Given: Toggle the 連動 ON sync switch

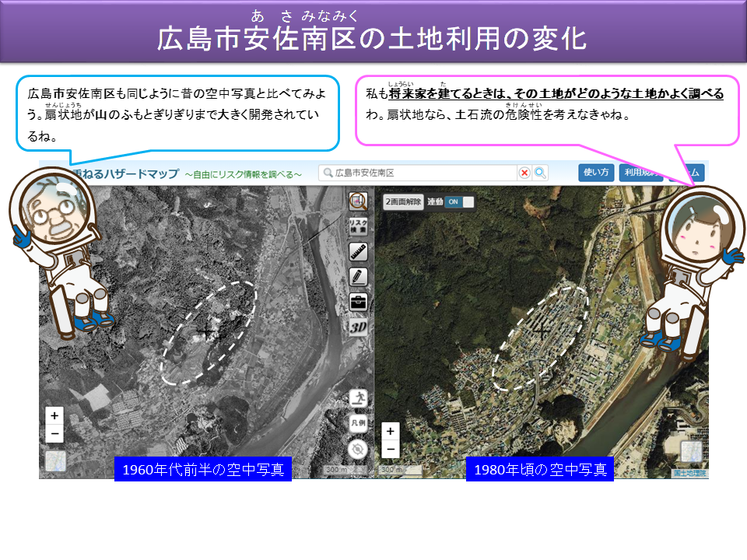Looking at the screenshot, I should (459, 202).
